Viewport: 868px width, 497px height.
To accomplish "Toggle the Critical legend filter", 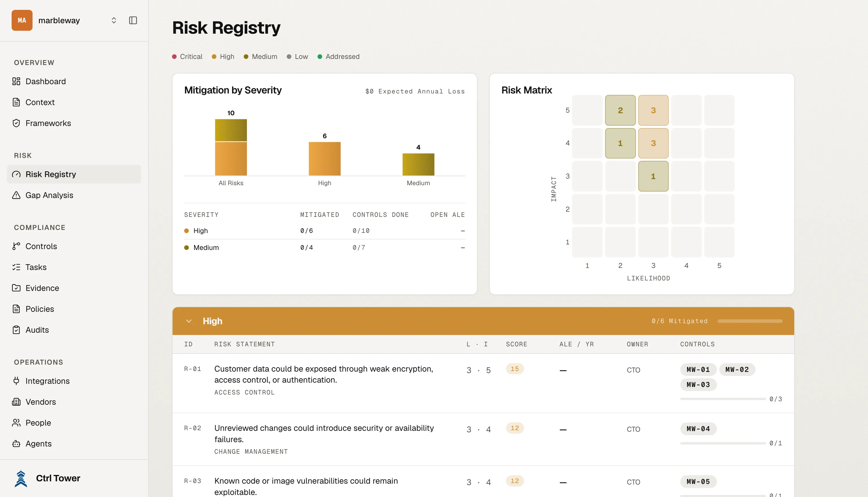I will 187,56.
